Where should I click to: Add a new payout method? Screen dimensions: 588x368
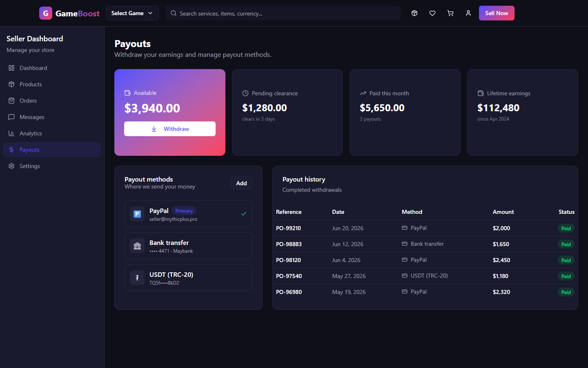[x=241, y=183]
